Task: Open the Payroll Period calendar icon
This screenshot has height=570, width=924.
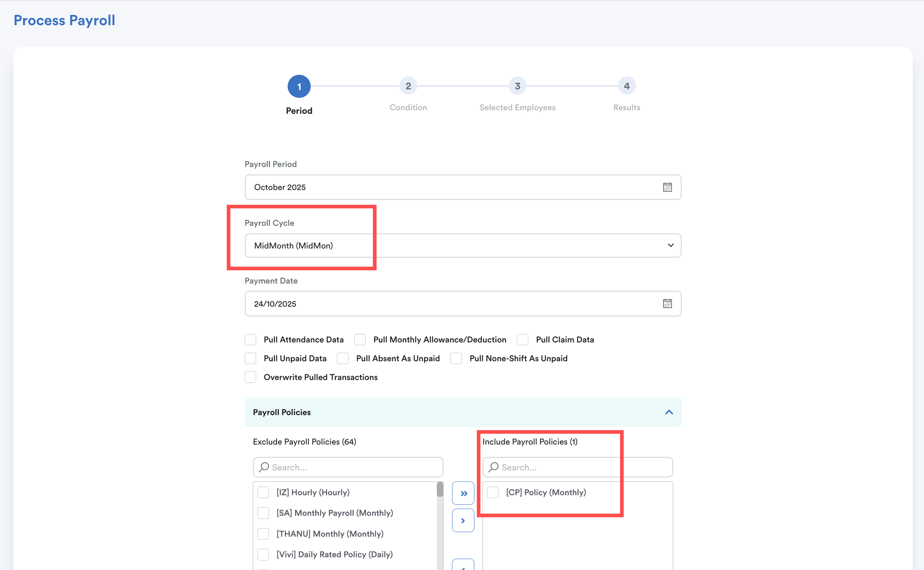Action: (667, 187)
